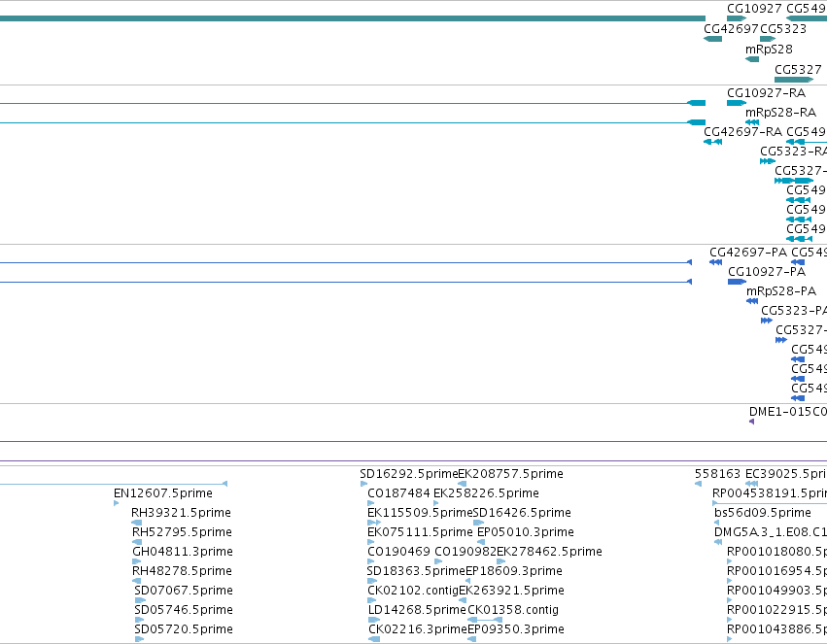Click EST label SD05720.5prime
Screen dimensions: 827x644
[184, 629]
